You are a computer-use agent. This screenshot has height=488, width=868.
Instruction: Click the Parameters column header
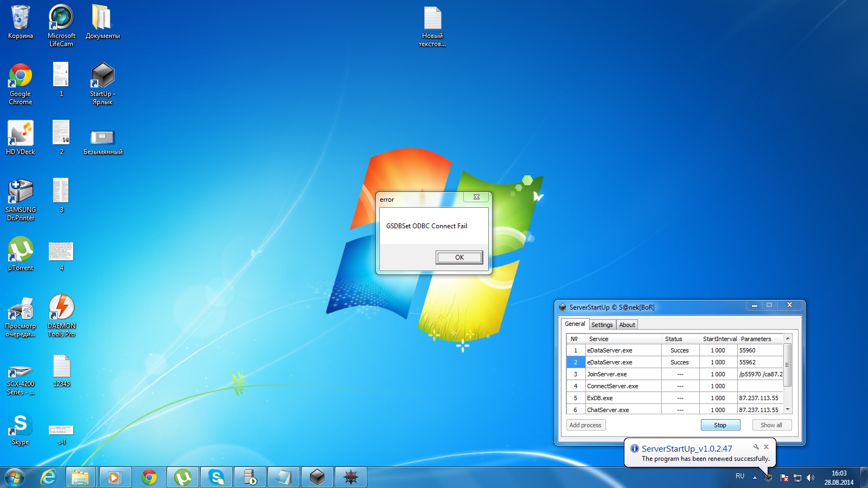(761, 339)
